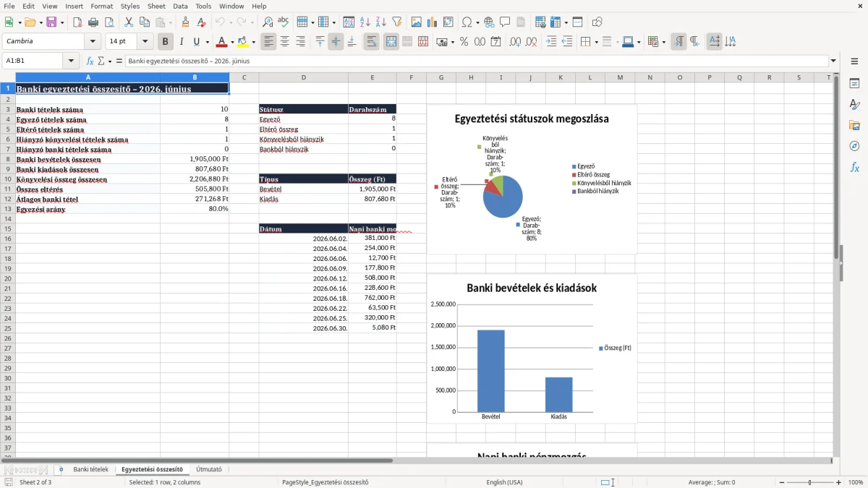Open the font name dropdown for Cambria
This screenshot has width=868, height=488.
pyautogui.click(x=93, y=42)
